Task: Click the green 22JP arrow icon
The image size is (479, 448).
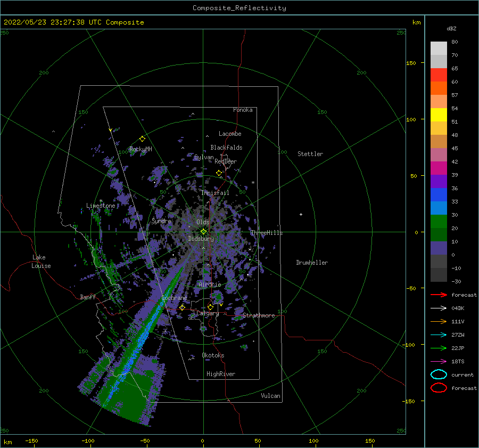Action: coord(439,348)
